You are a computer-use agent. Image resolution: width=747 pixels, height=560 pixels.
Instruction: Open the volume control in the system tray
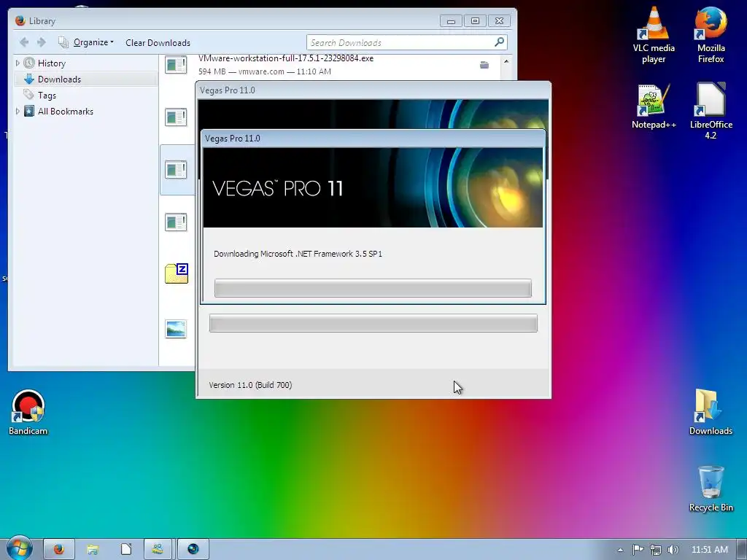point(673,550)
